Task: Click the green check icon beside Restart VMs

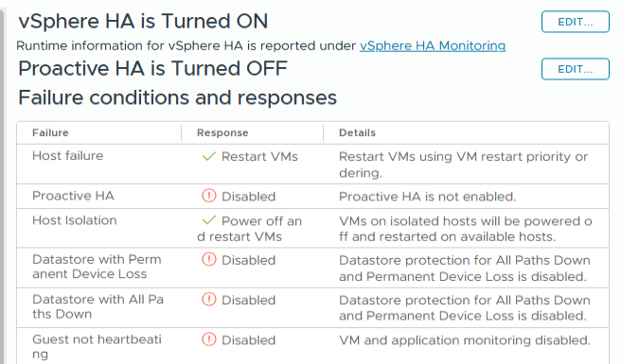Action: click(x=208, y=157)
